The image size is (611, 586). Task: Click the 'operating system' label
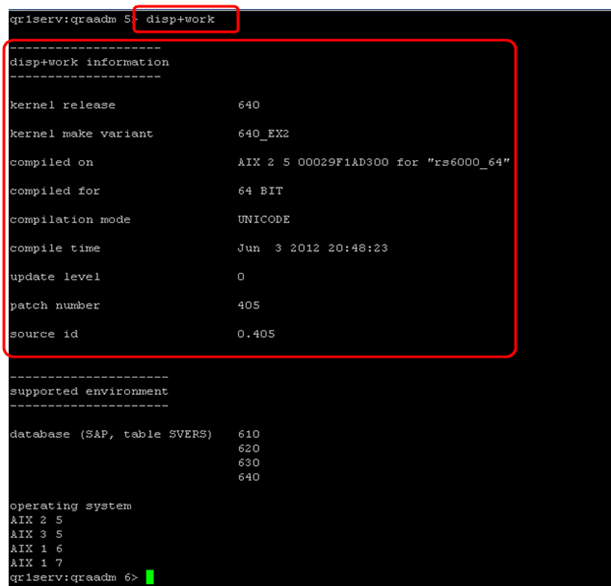(70, 506)
